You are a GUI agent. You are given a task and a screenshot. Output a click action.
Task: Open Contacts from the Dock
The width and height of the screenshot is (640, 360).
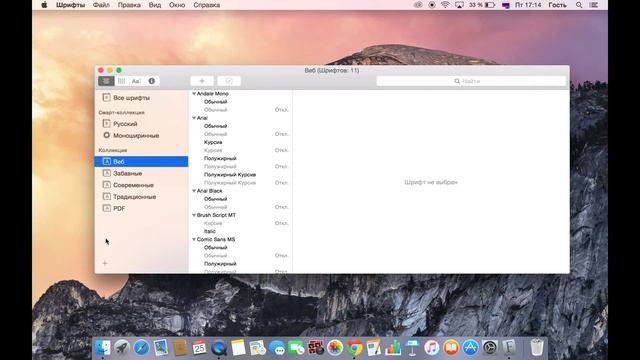point(180,348)
